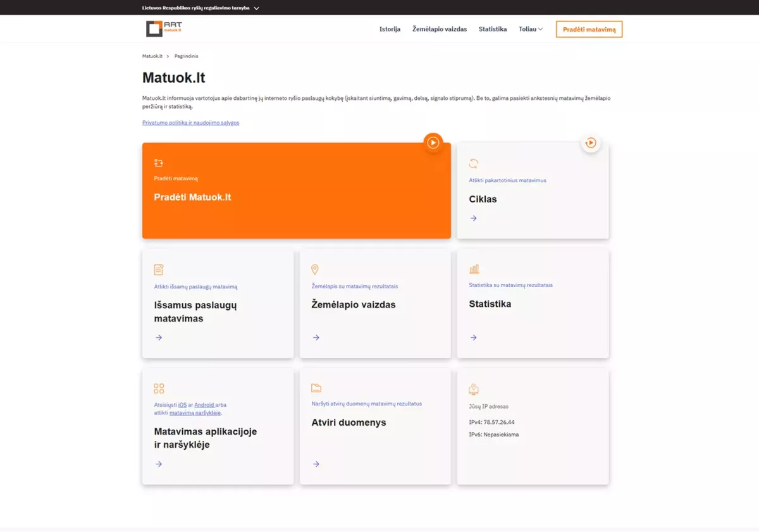Click the Statistika card heading
Screen dimensions: 759x532
490,304
